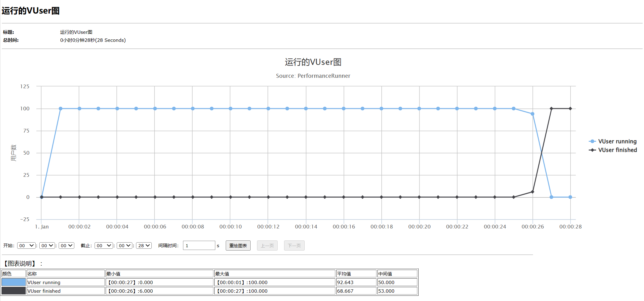This screenshot has height=301, width=644.
Task: Click the 用户数 y-axis title
Action: (13, 153)
